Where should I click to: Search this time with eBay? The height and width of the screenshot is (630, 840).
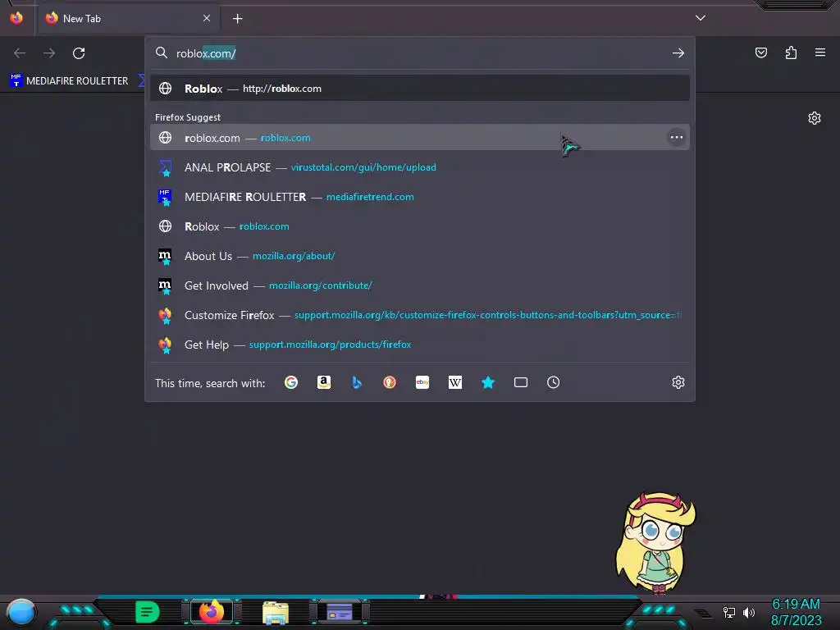tap(422, 382)
